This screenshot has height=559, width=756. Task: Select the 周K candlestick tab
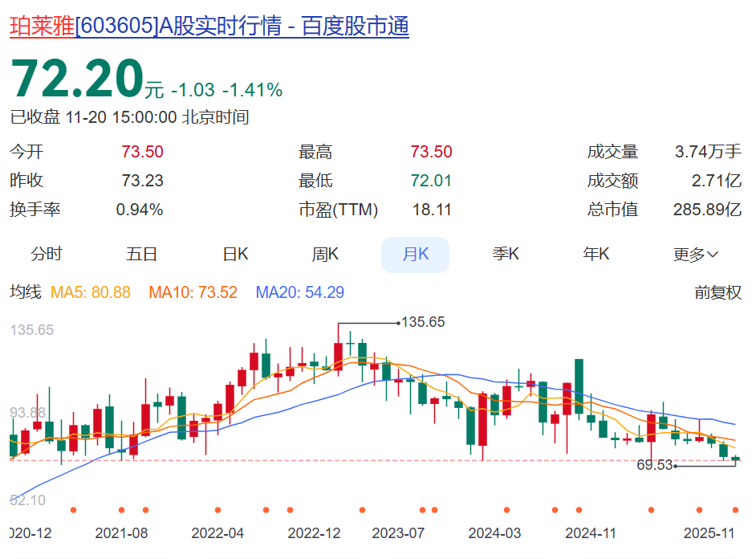tap(325, 255)
